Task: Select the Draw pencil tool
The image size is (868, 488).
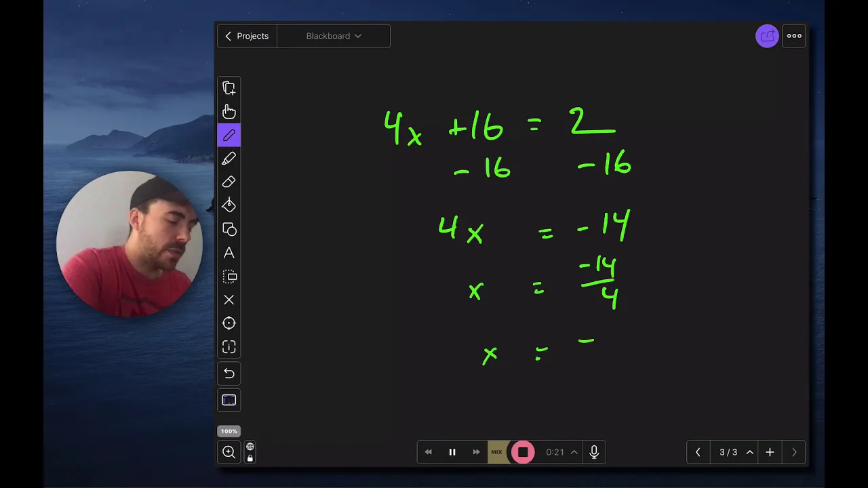Action: pyautogui.click(x=229, y=135)
